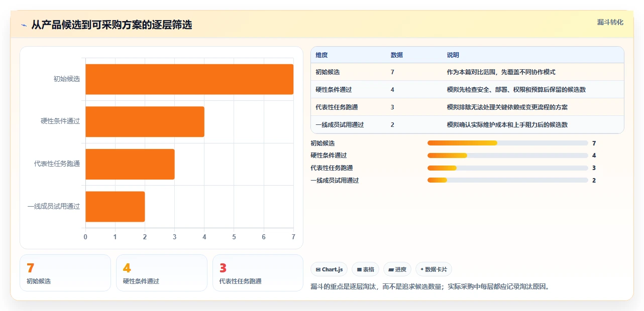This screenshot has height=311, width=644.
Task: Click the 维度 column header
Action: point(321,55)
